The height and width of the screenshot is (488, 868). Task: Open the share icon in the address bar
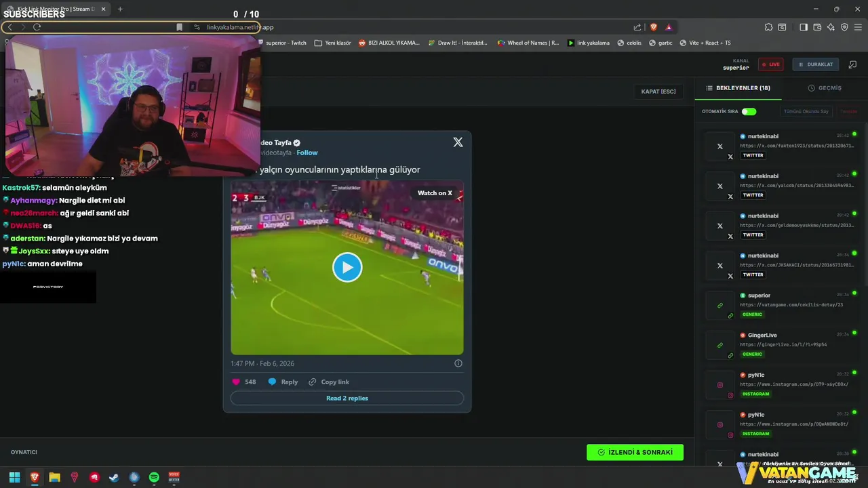[637, 27]
